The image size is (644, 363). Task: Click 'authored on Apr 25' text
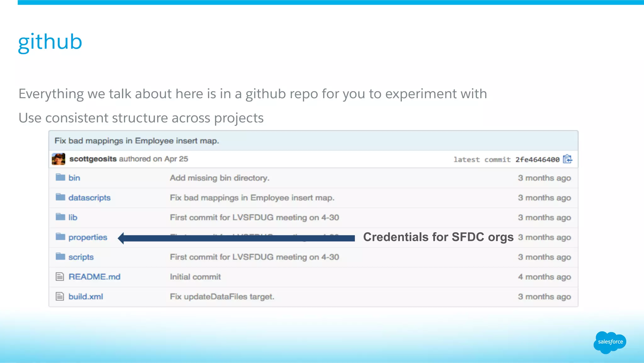pyautogui.click(x=153, y=159)
